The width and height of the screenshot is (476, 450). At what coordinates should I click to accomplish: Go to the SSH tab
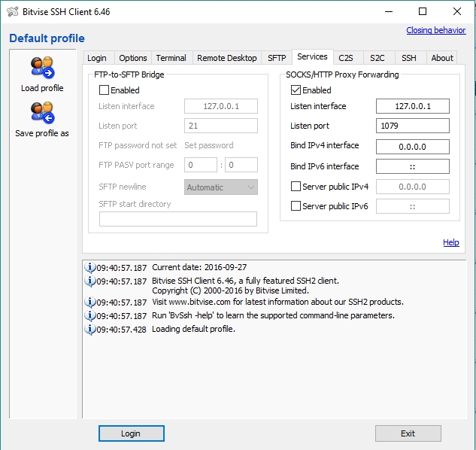pyautogui.click(x=409, y=58)
